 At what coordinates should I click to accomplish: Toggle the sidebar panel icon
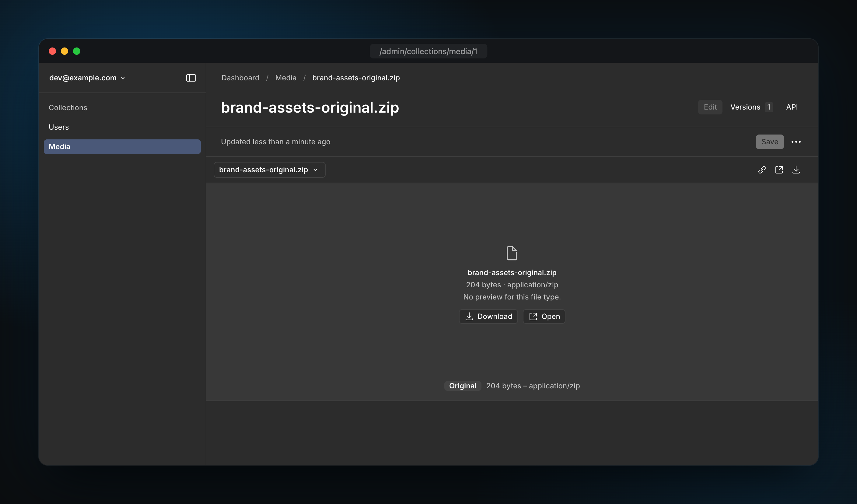191,78
